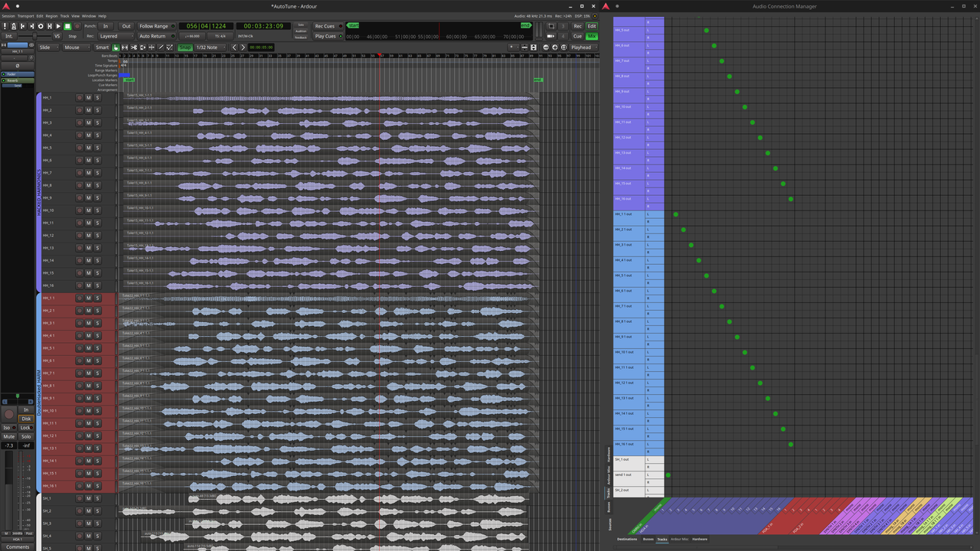Image resolution: width=980 pixels, height=551 pixels.
Task: Click the Punch In button
Action: [106, 26]
